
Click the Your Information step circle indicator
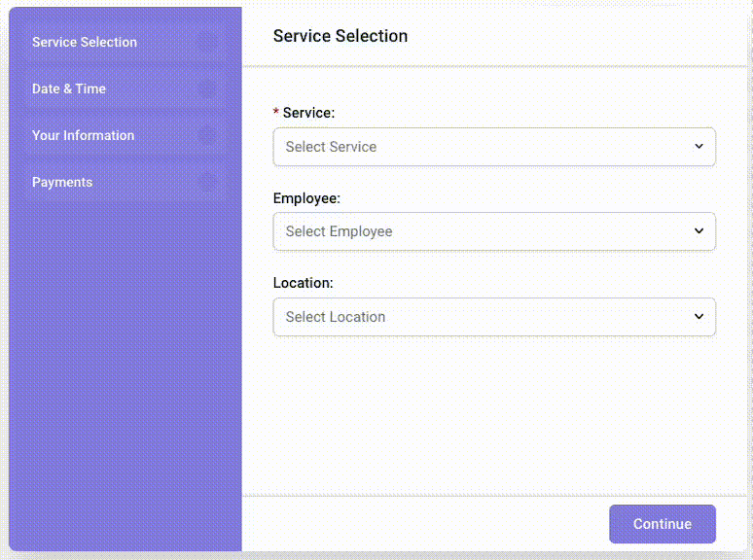pyautogui.click(x=206, y=135)
